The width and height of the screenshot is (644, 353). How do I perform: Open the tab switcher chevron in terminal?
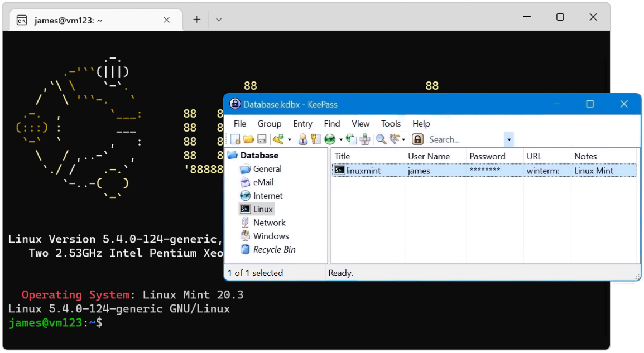point(218,18)
